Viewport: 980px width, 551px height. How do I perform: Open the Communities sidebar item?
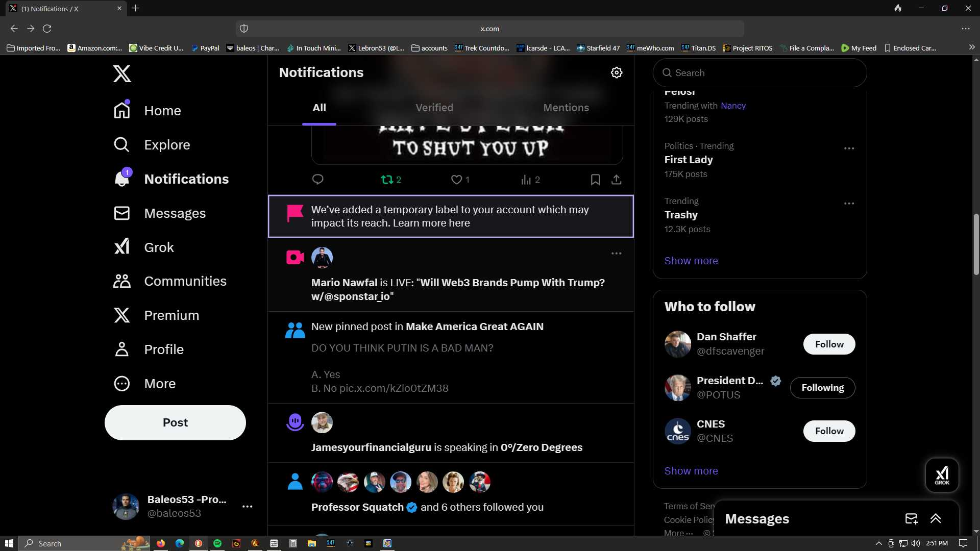(170, 281)
